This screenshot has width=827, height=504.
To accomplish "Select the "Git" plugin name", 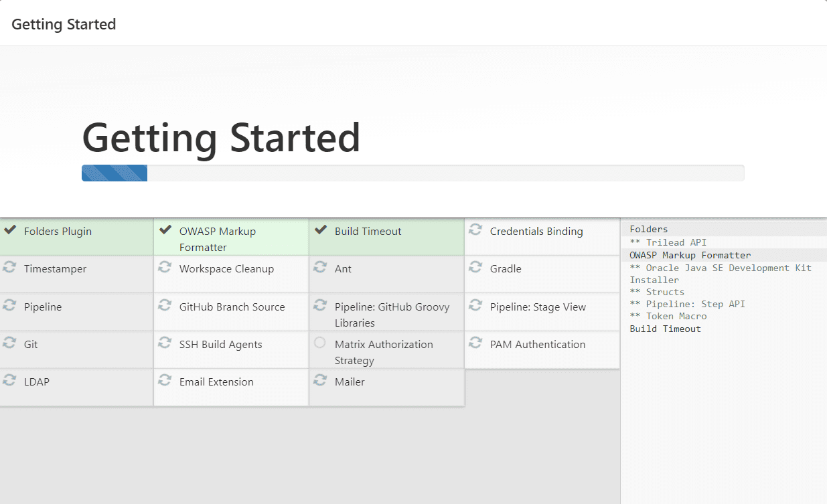I will point(31,345).
